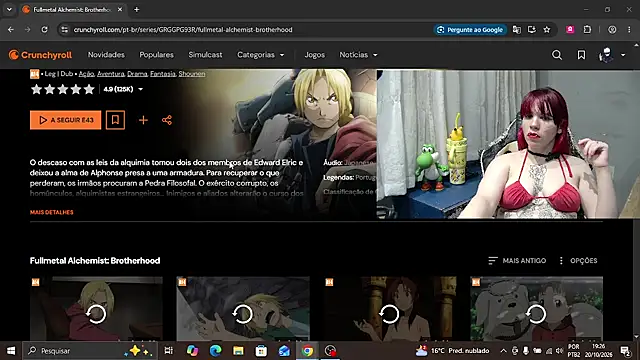Go back in browser history

11,29
